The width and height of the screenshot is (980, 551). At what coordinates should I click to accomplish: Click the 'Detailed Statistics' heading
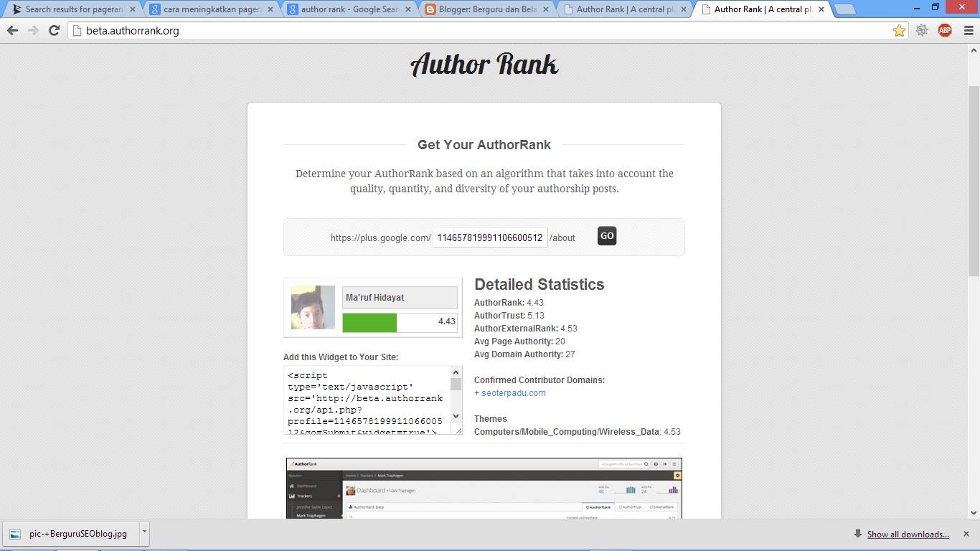pyautogui.click(x=540, y=284)
